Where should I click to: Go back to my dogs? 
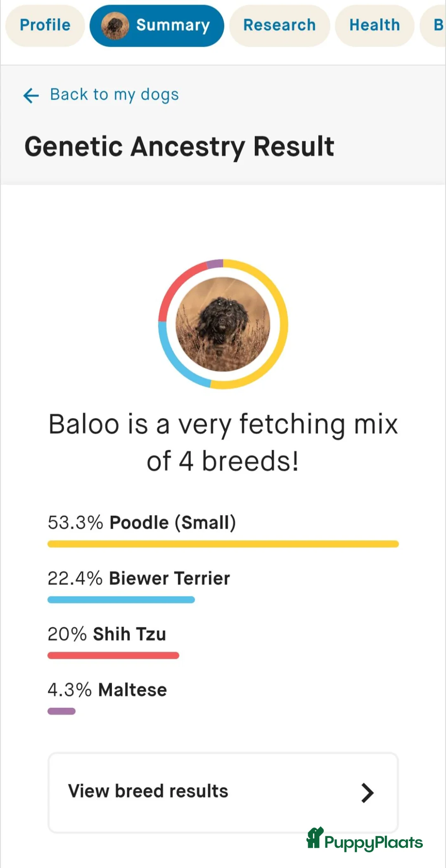pos(114,95)
